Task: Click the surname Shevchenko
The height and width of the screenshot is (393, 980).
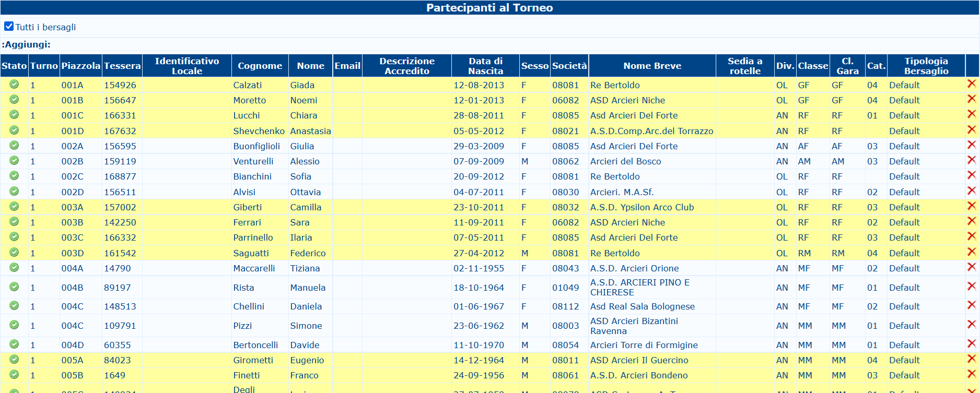Action: [x=259, y=131]
